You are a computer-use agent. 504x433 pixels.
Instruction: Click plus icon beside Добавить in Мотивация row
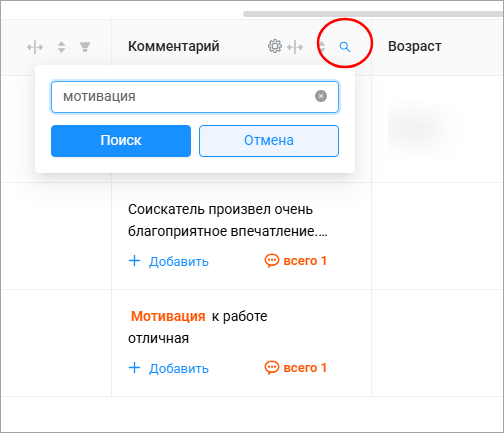coord(134,368)
